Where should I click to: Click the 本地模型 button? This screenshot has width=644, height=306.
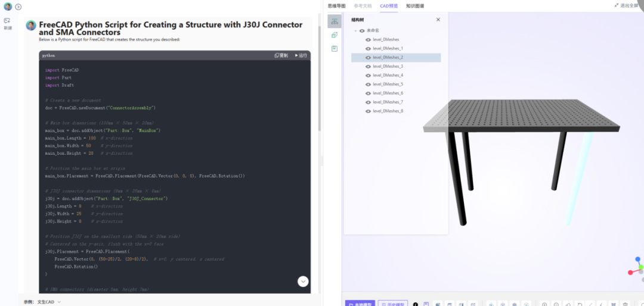point(360,304)
